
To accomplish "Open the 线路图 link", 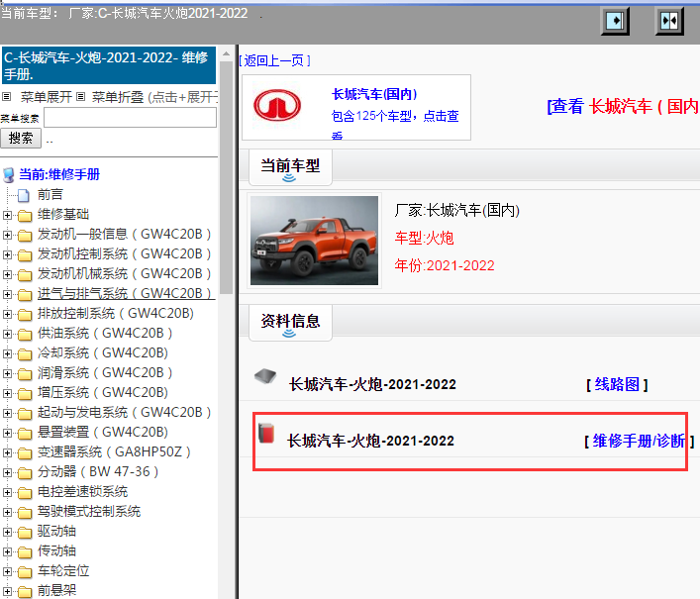I will (x=617, y=384).
